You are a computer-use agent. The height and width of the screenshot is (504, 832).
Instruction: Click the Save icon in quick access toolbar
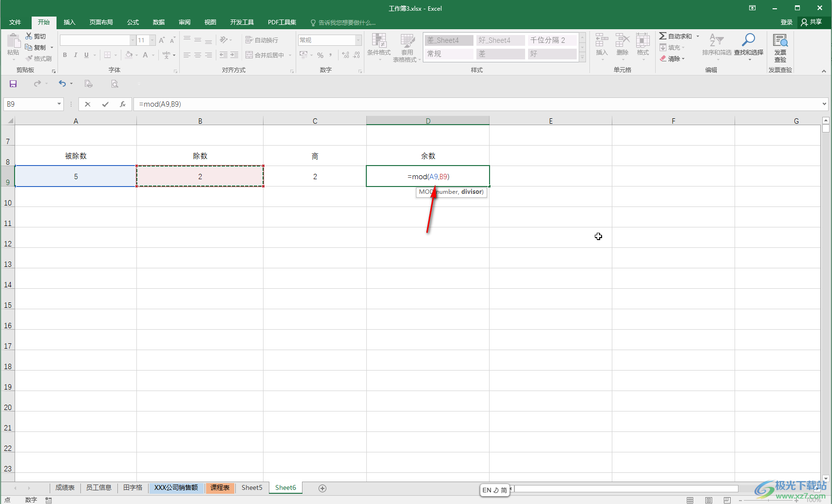click(13, 84)
